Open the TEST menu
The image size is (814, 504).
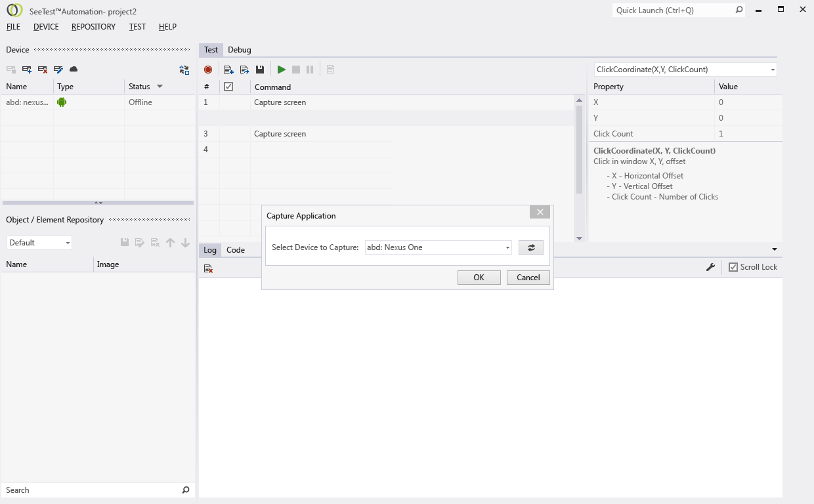pyautogui.click(x=137, y=27)
